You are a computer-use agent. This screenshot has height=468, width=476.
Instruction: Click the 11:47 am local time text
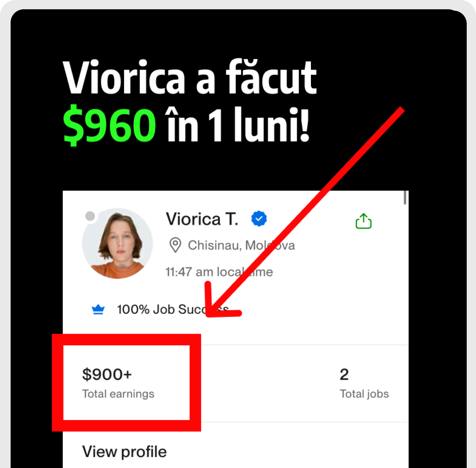[219, 272]
